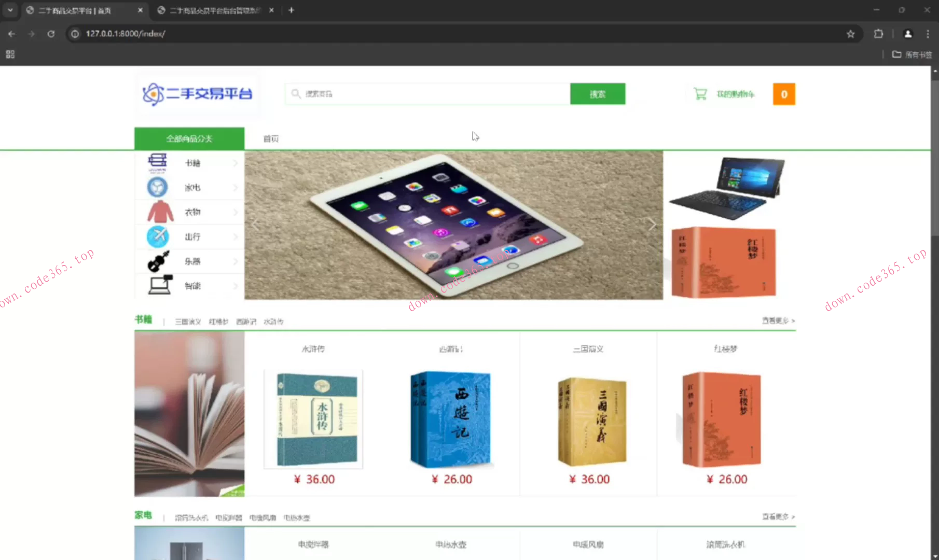This screenshot has width=939, height=560.
Task: Open the 红楼梦 promo image beside the banner
Action: pyautogui.click(x=723, y=262)
